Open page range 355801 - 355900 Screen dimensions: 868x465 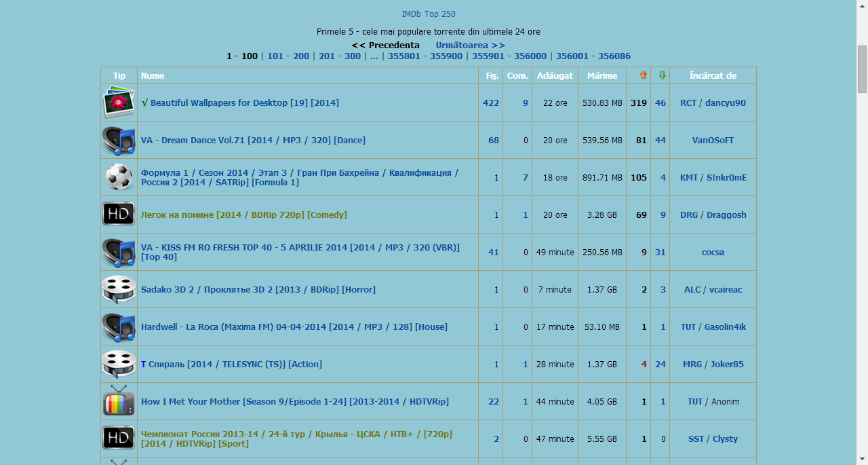click(x=425, y=56)
